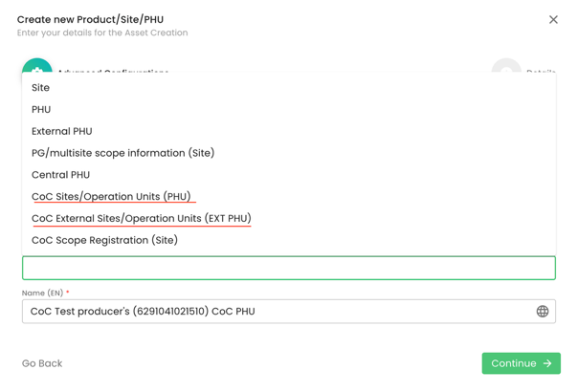Click the Name (EN) field label
Image resolution: width=578 pixels, height=392 pixels.
click(42, 293)
